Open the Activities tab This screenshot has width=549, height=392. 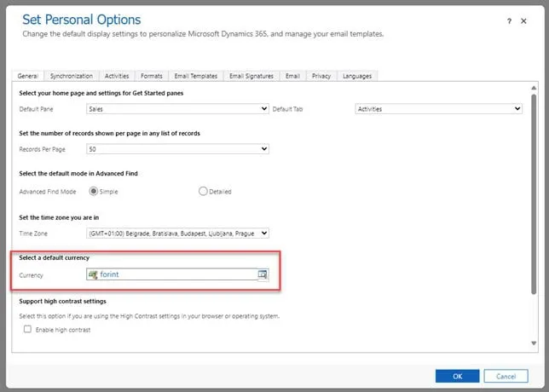pos(117,76)
